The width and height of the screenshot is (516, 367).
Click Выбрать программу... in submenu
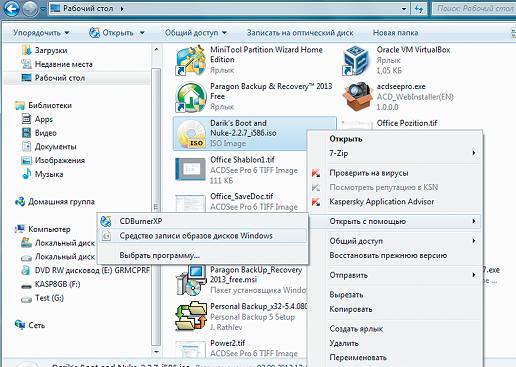tap(203, 256)
